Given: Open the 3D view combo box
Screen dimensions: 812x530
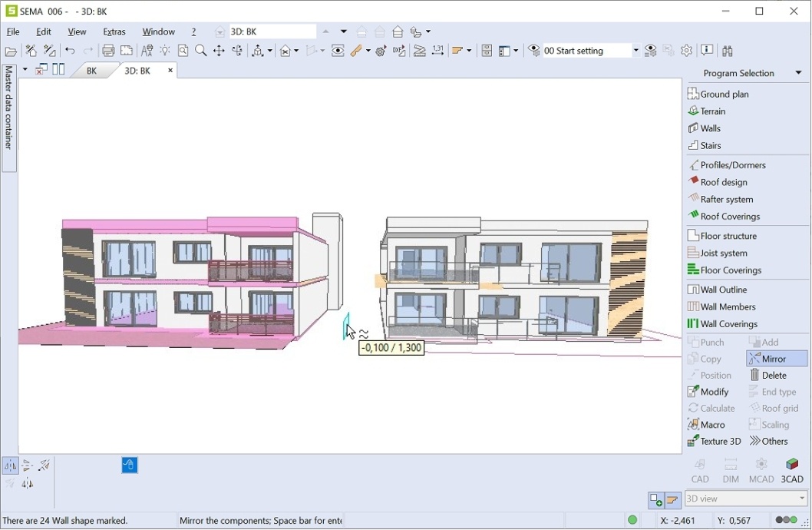Looking at the screenshot, I should [746, 499].
